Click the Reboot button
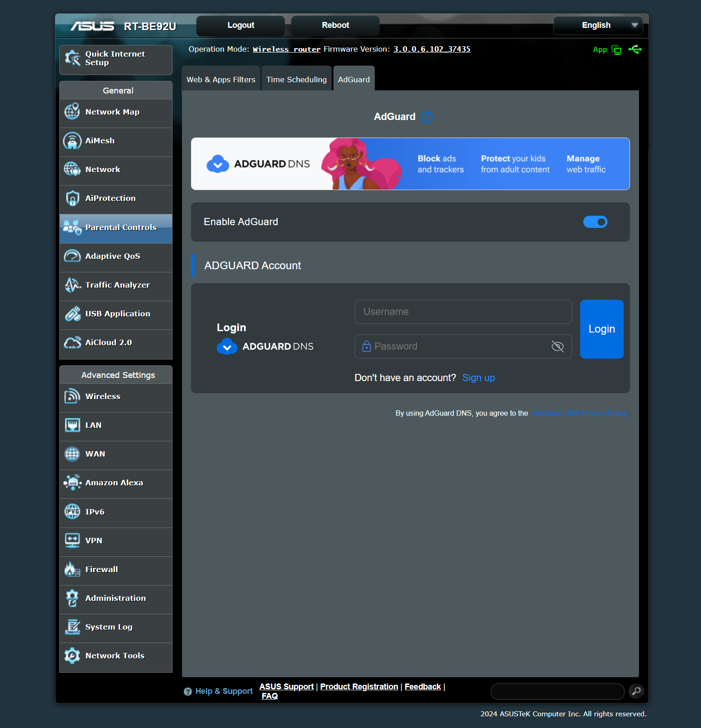The height and width of the screenshot is (728, 701). 336,26
